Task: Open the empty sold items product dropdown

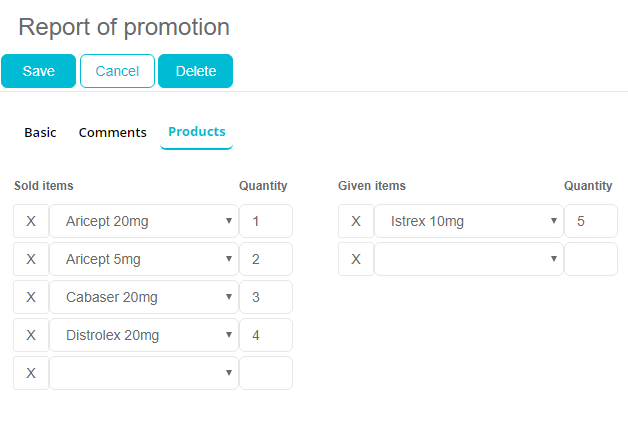Action: tap(144, 373)
